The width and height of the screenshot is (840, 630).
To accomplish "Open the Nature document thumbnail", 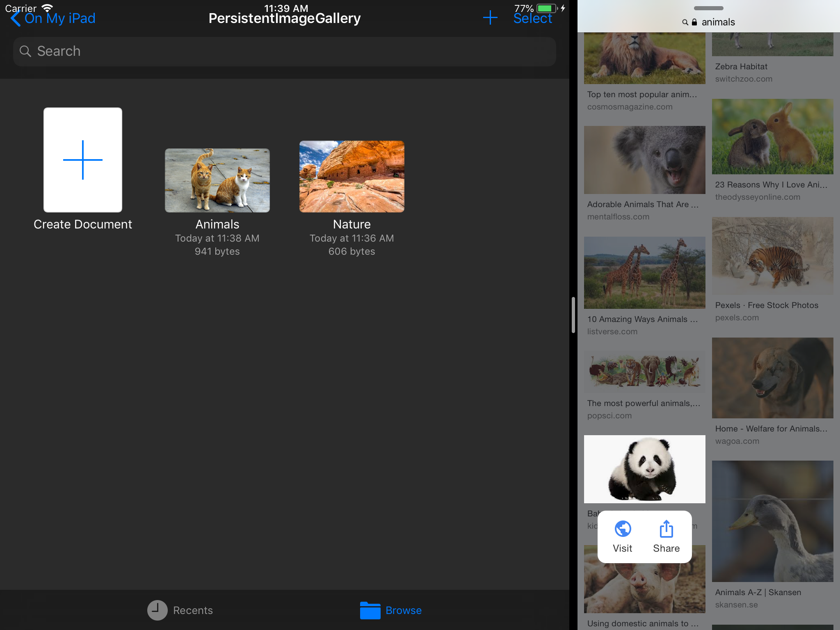I will pyautogui.click(x=352, y=177).
